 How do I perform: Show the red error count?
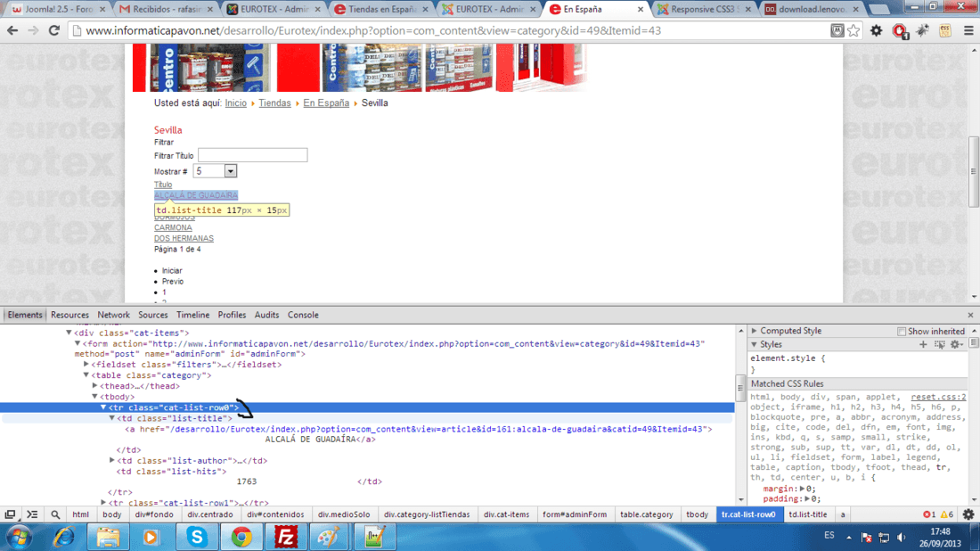928,514
